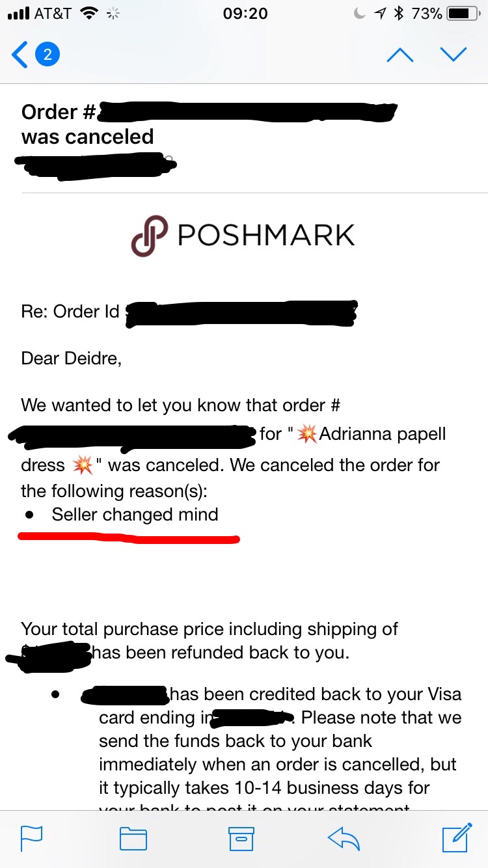Move this message to a folder
The width and height of the screenshot is (488, 868).
(132, 839)
